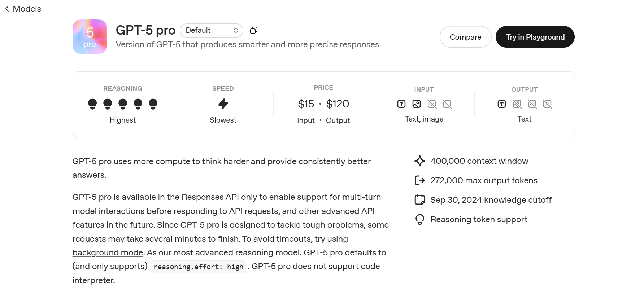Click the text icon under INPUT
Viewport: 644px width, 299px height.
click(x=401, y=104)
